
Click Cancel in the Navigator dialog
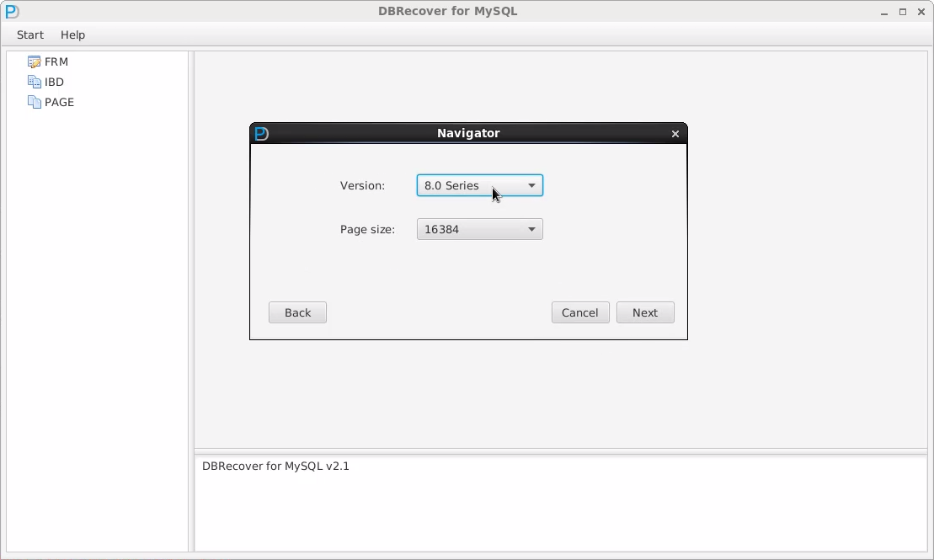point(579,312)
